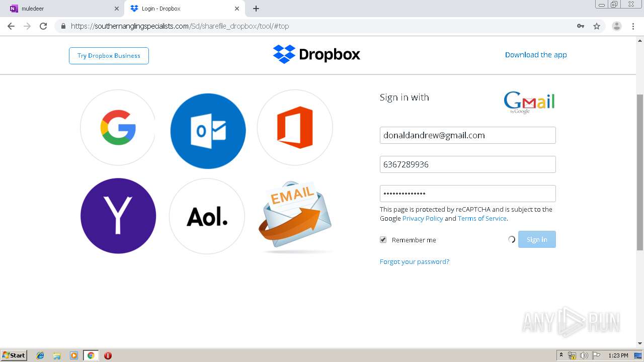Click the scrollbar down arrow

(640, 343)
